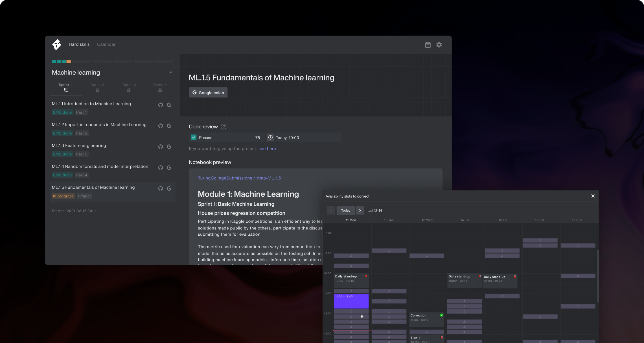Collapse the Machine learning module chevron
This screenshot has width=644, height=343.
click(171, 72)
